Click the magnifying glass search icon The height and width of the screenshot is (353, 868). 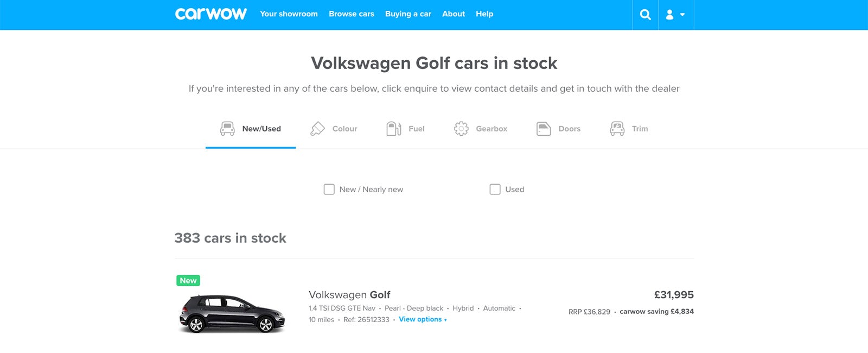pyautogui.click(x=645, y=15)
